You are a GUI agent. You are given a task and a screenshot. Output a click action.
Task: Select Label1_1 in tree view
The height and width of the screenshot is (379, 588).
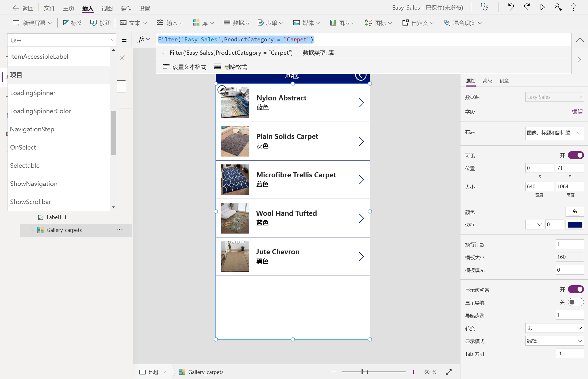point(56,217)
